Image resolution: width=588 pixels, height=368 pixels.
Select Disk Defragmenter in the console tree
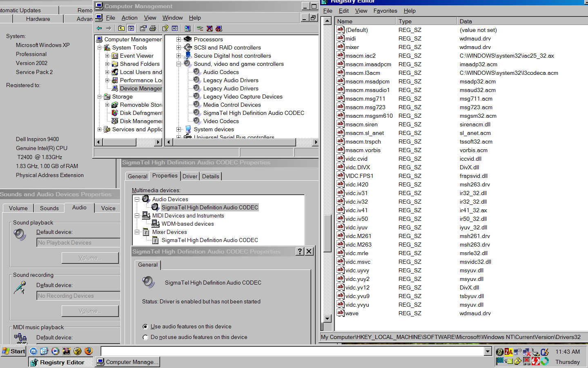point(141,113)
